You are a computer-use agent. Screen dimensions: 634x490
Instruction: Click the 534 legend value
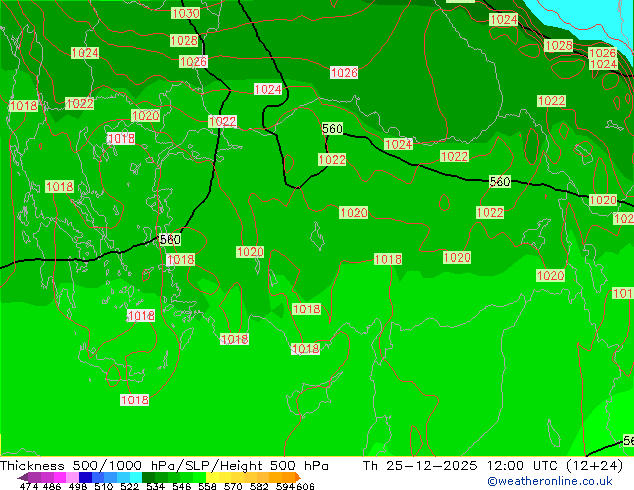155,486
